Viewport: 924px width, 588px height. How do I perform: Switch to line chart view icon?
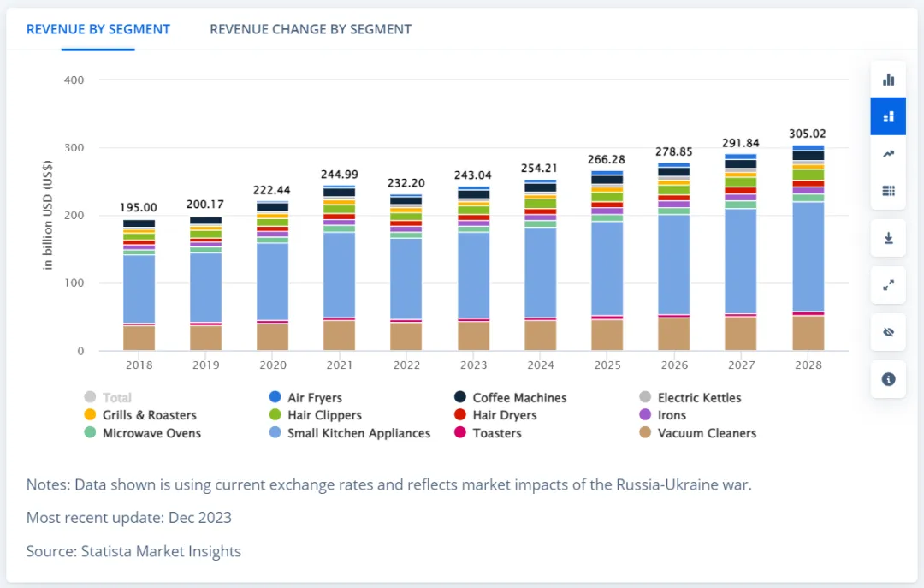point(888,154)
